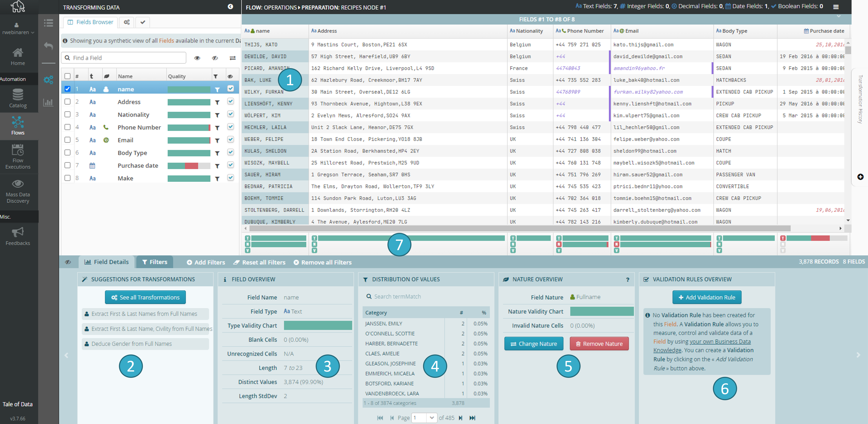
Task: Open the Flows section
Action: click(17, 126)
